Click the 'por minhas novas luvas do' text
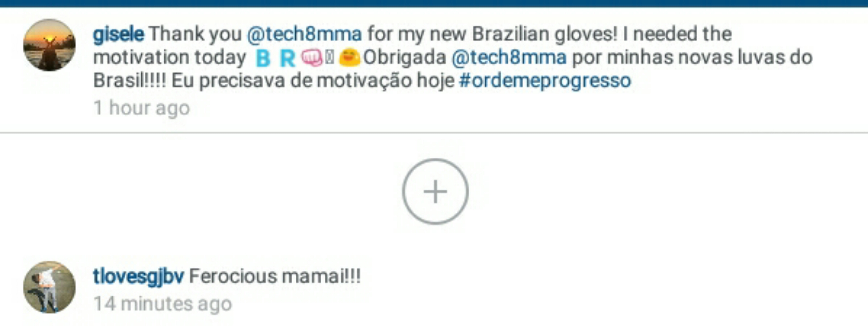868x334 pixels. click(x=692, y=57)
